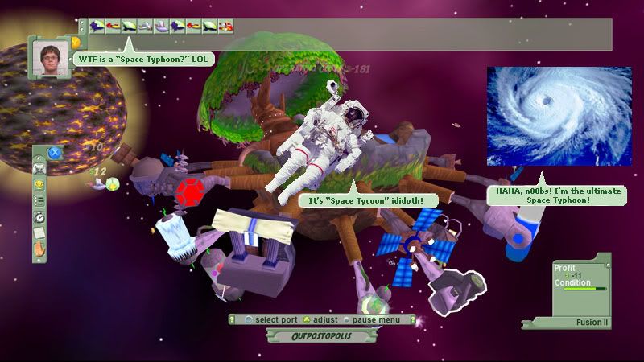The image size is (644, 362).
Task: Select the last red-white ship icon
Action: click(x=225, y=27)
